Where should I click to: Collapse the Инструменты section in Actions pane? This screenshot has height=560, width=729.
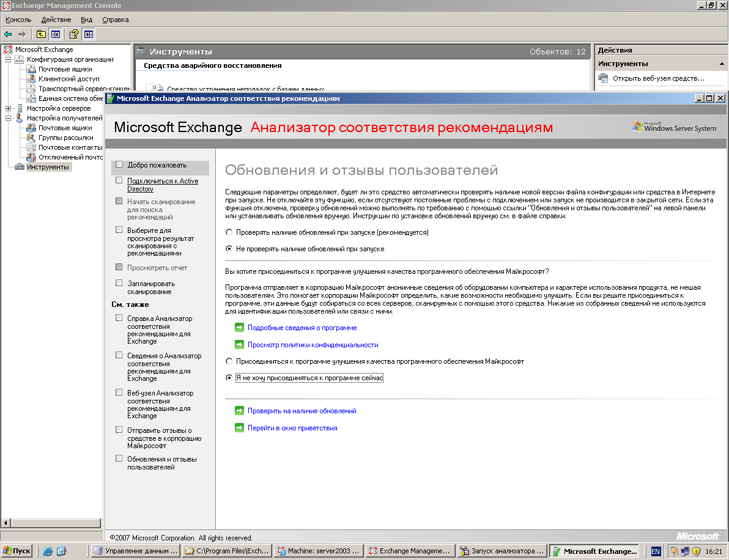[722, 64]
